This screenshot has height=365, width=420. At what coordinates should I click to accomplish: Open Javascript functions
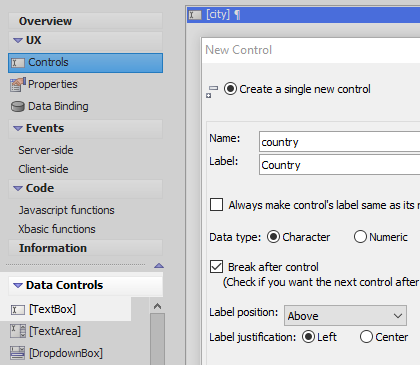66,210
